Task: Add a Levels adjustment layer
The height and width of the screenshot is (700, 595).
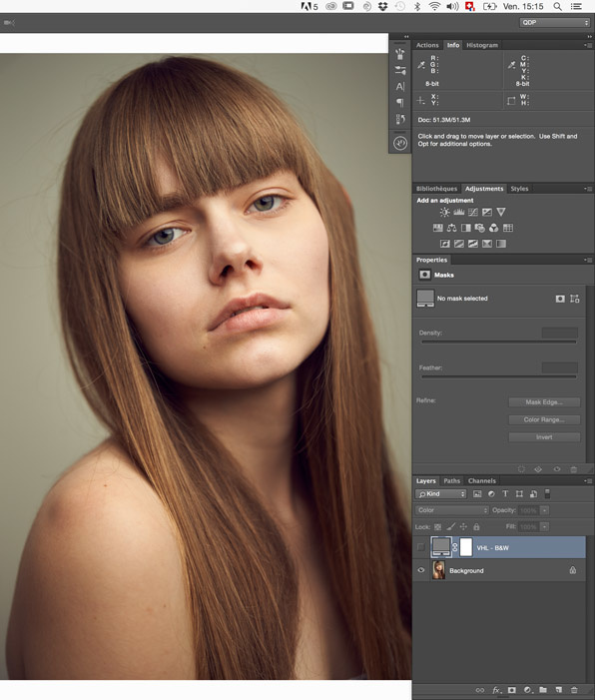Action: (x=459, y=213)
